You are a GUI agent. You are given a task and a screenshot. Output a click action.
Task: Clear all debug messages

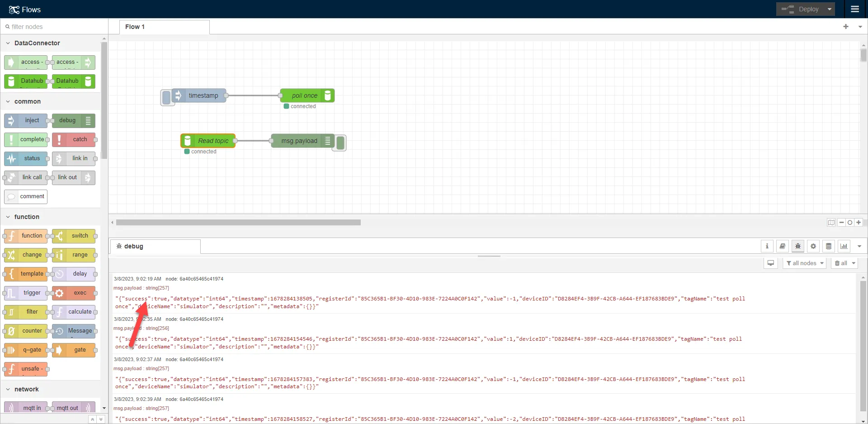[841, 263]
